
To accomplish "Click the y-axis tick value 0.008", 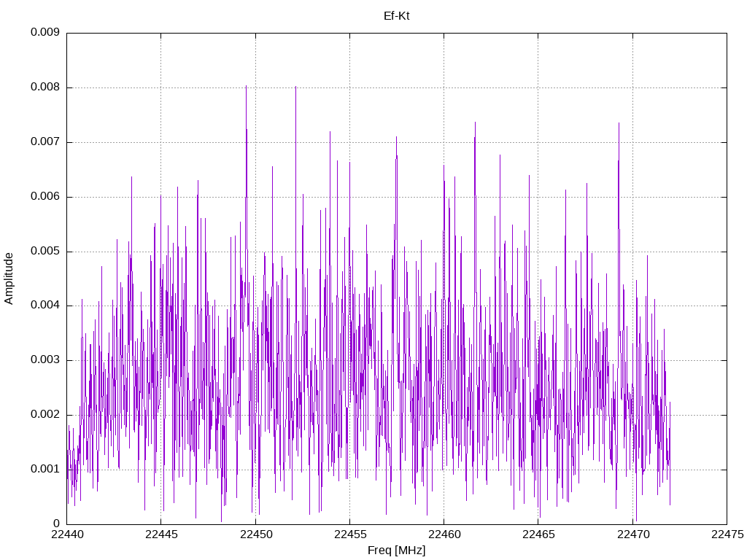I will [x=45, y=87].
